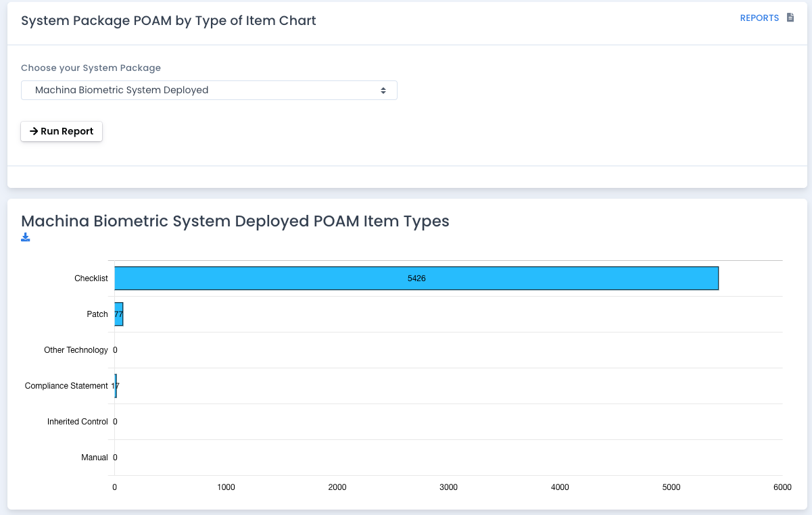Download the POAM Item Types chart
Viewport: 812px width, 515px height.
tap(26, 237)
